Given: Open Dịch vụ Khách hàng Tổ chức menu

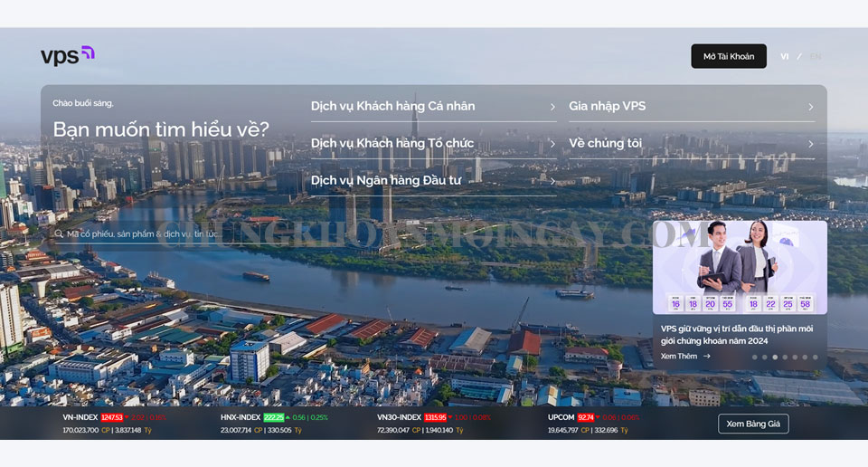Looking at the screenshot, I should [392, 143].
